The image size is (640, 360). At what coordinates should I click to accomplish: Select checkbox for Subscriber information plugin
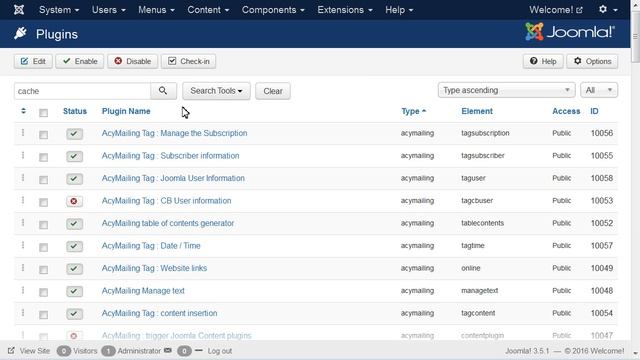coord(43,157)
